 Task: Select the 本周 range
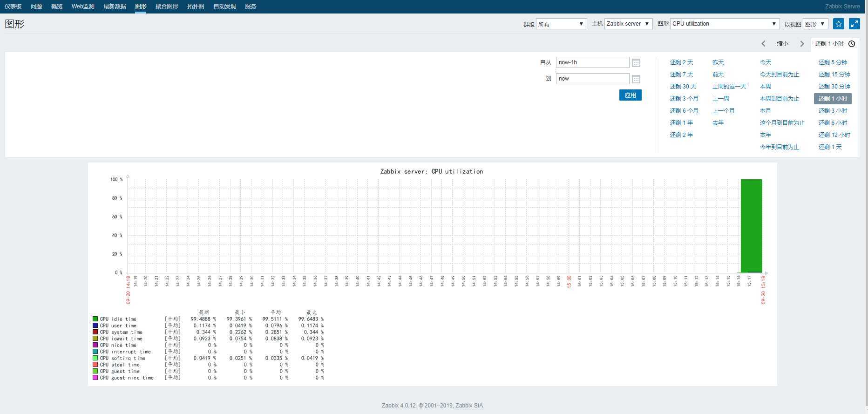tap(766, 87)
